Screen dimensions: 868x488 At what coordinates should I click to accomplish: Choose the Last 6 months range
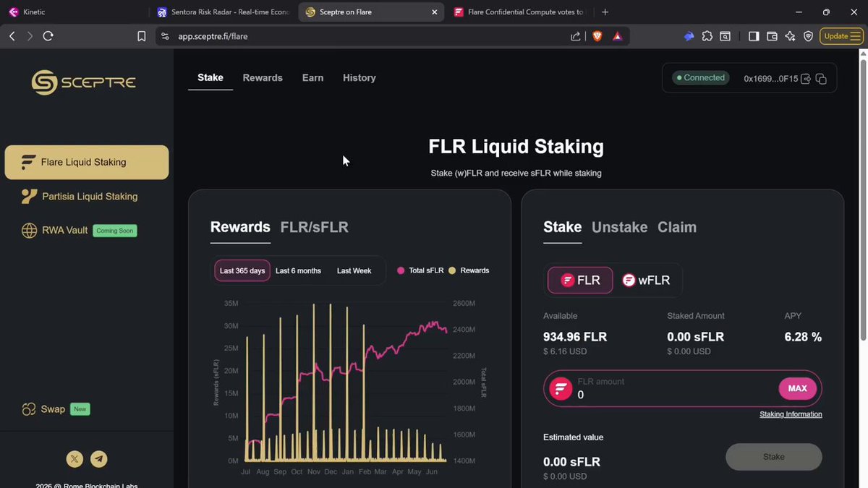[298, 270]
